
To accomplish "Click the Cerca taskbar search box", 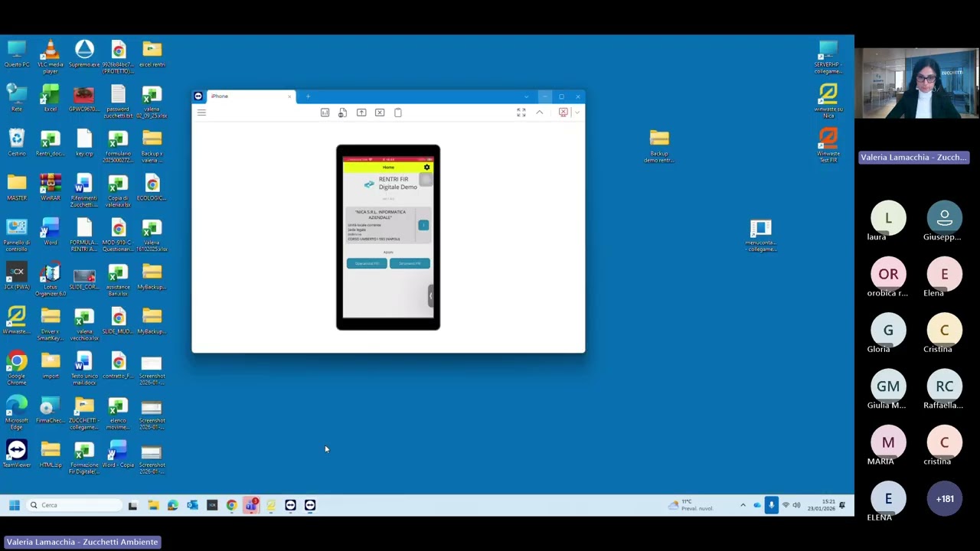I will click(x=74, y=505).
